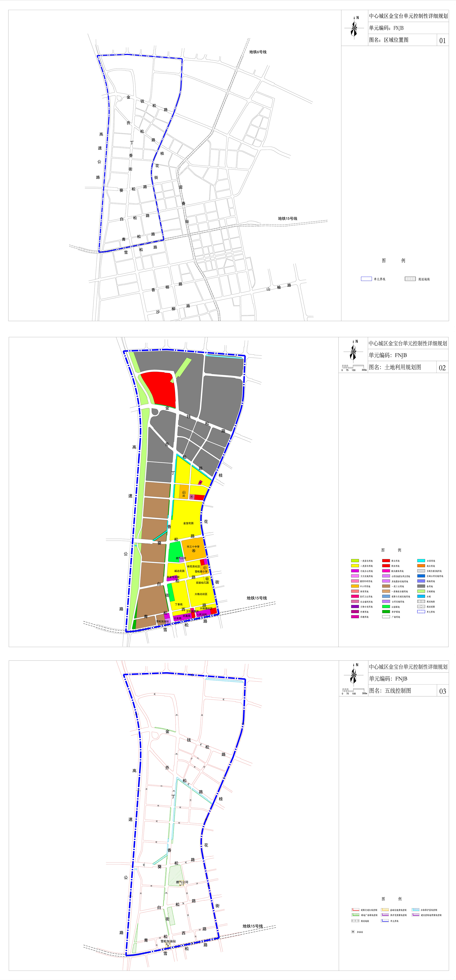This screenshot has width=456, height=980.
Task: Click the gray 备用地 color swatch
Action: (x=421, y=586)
